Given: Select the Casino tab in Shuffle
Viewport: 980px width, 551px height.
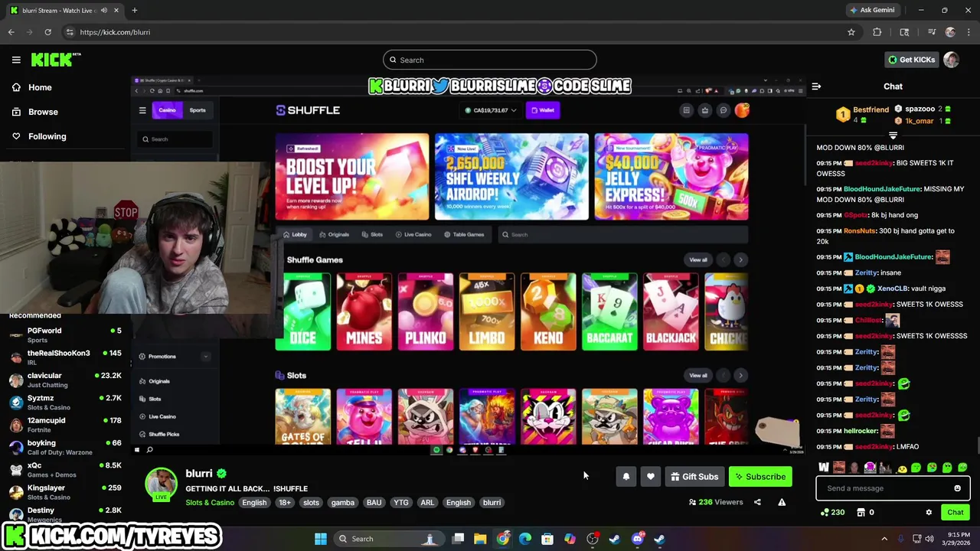Looking at the screenshot, I should click(167, 110).
